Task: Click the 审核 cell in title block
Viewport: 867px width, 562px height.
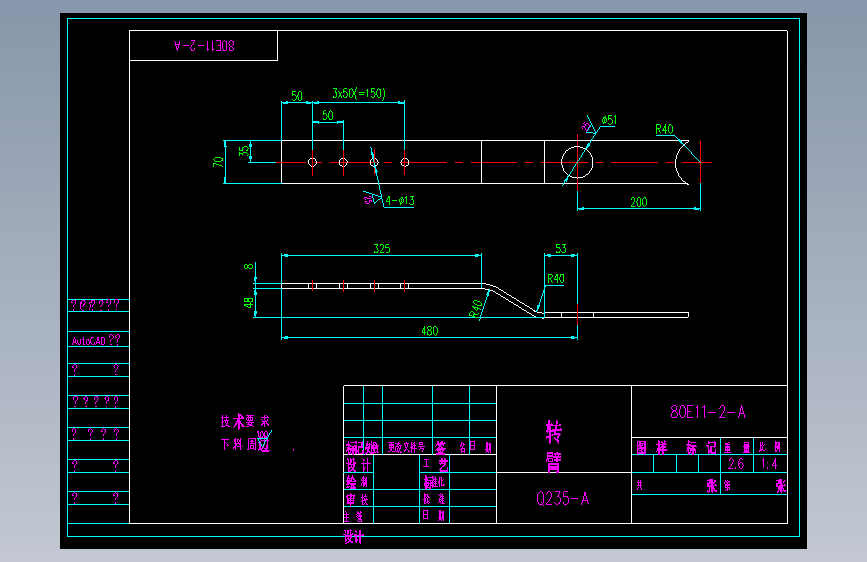Action: [x=358, y=499]
